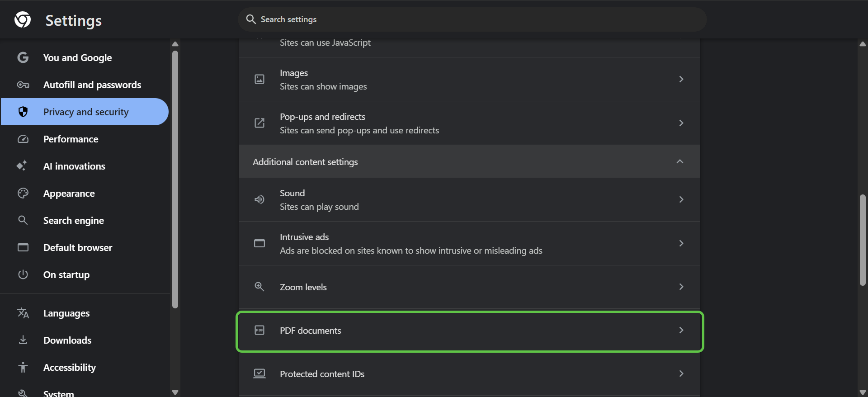Click the key icon for Autofill and passwords
The height and width of the screenshot is (397, 868).
[23, 85]
